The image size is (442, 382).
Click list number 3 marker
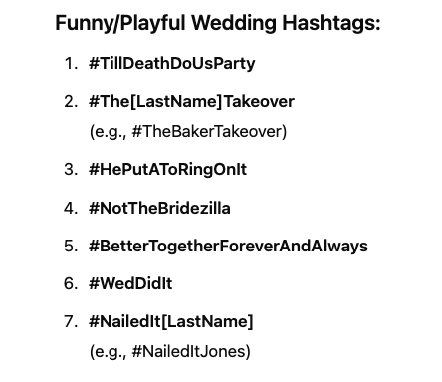[x=71, y=170]
